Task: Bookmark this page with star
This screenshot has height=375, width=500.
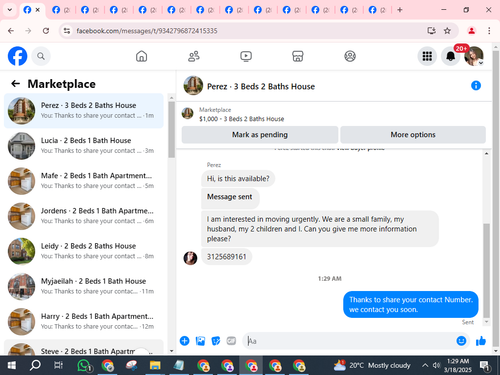Action: pos(447,31)
